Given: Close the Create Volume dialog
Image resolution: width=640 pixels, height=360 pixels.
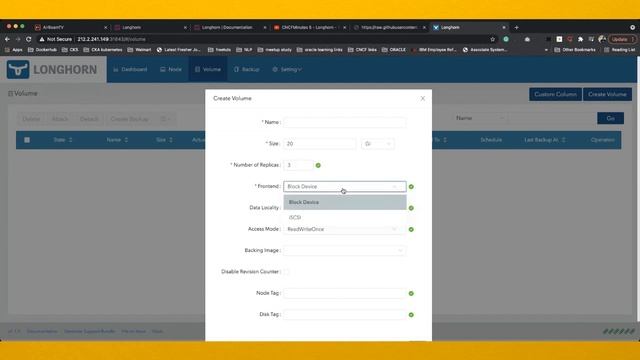Looking at the screenshot, I should (423, 98).
